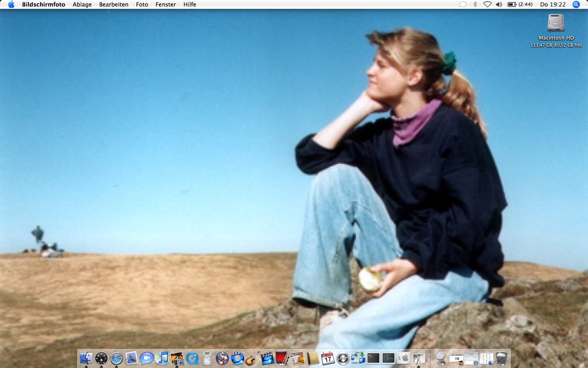This screenshot has height=368, width=588.
Task: Launch iMovie clapperboard icon in dock
Action: pos(267,359)
